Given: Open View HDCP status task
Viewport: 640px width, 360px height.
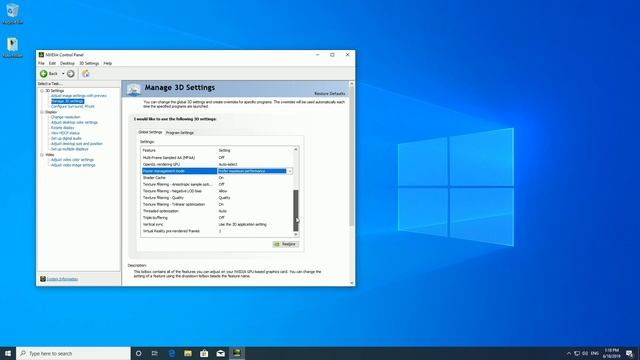Looking at the screenshot, I should pos(65,133).
